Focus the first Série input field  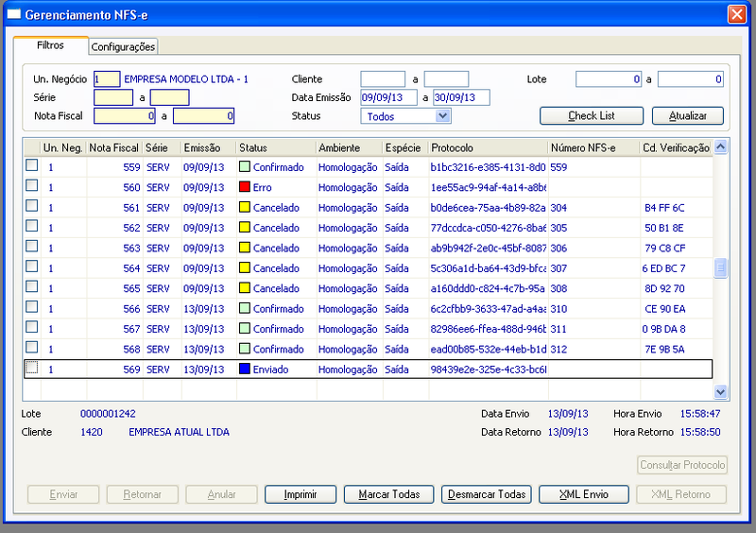tap(113, 97)
